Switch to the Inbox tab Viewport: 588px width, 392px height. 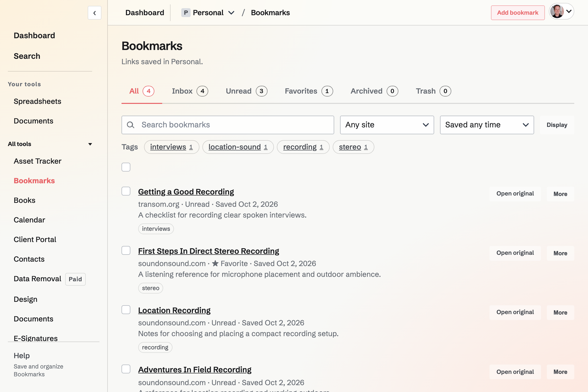pos(190,91)
